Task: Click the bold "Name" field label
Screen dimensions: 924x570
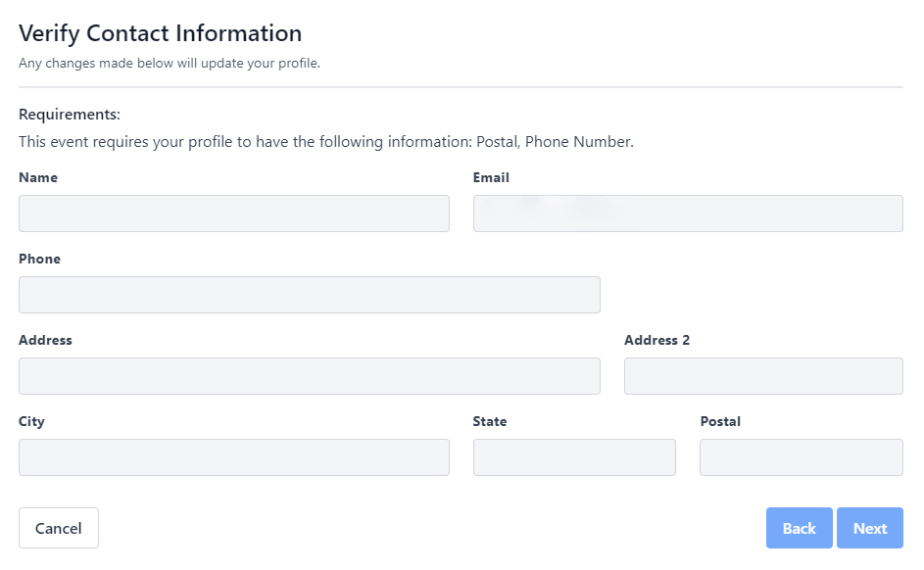Action: [38, 177]
